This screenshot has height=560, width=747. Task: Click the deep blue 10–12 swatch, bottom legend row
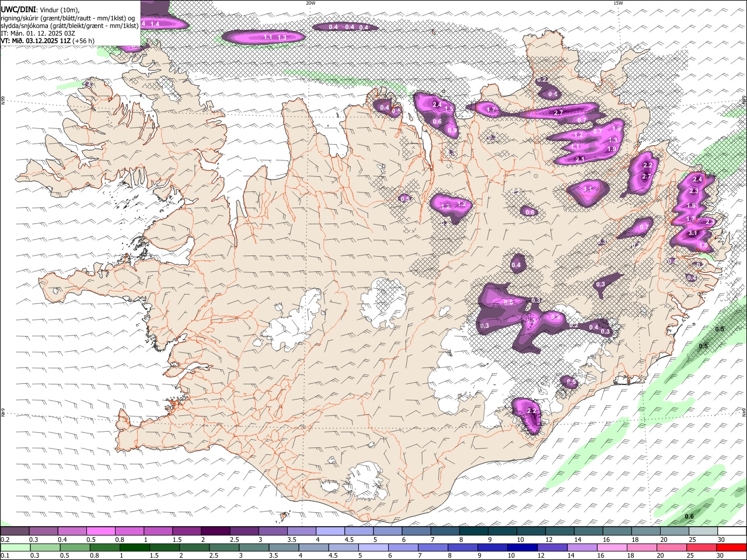[522, 548]
